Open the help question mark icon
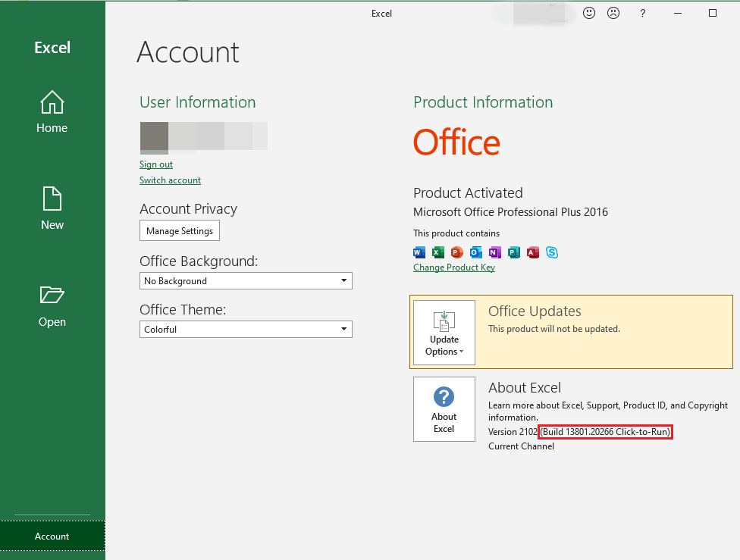Viewport: 740px width, 560px height. (x=642, y=13)
